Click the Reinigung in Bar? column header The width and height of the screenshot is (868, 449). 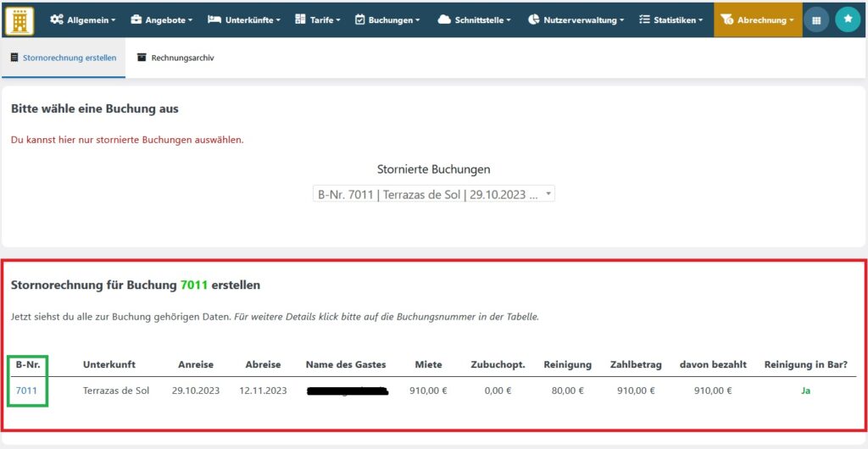(806, 364)
